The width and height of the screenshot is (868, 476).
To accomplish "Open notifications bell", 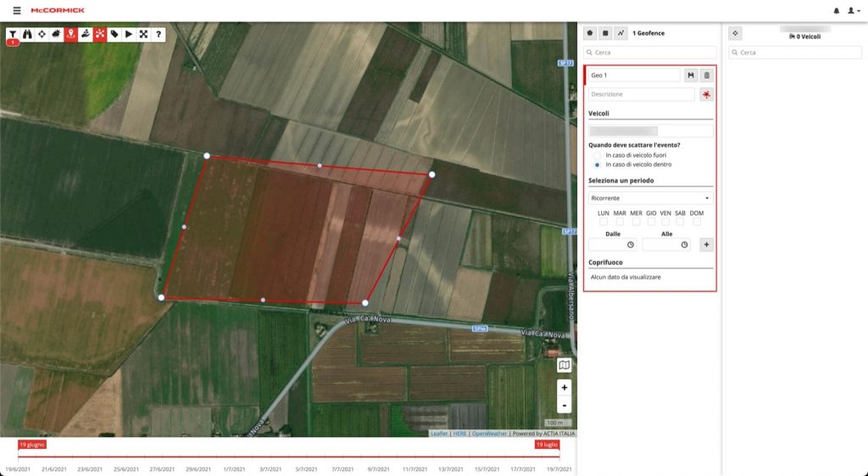I will [837, 10].
